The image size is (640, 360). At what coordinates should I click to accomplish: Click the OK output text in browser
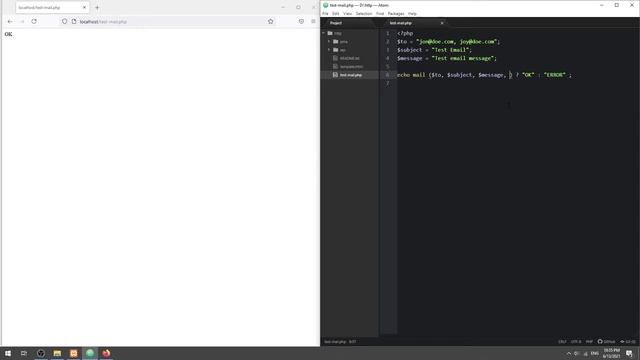click(8, 34)
